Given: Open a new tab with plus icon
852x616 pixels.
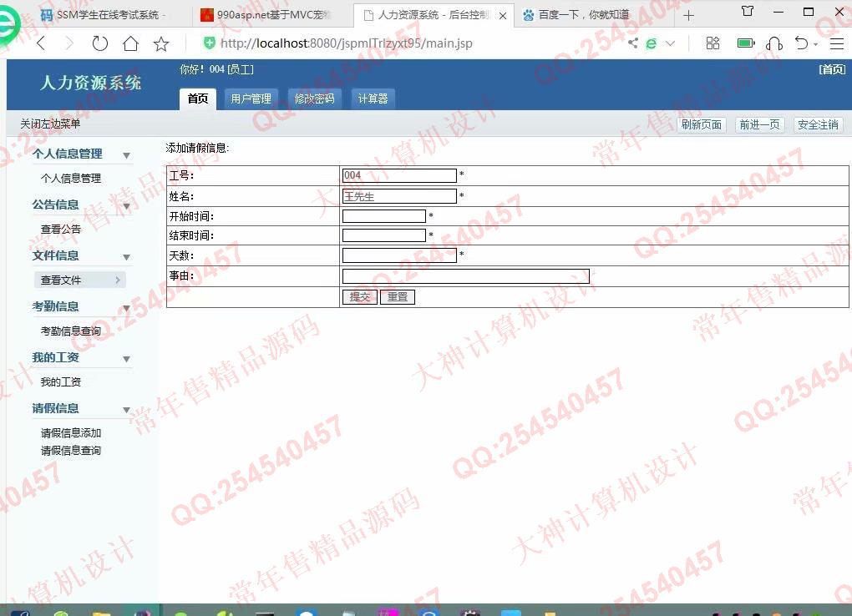Looking at the screenshot, I should [x=688, y=15].
